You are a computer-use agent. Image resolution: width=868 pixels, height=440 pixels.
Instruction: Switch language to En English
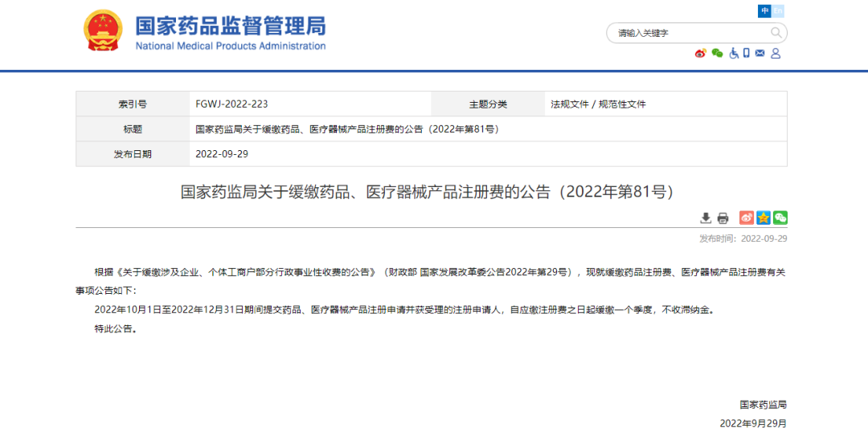pyautogui.click(x=777, y=10)
